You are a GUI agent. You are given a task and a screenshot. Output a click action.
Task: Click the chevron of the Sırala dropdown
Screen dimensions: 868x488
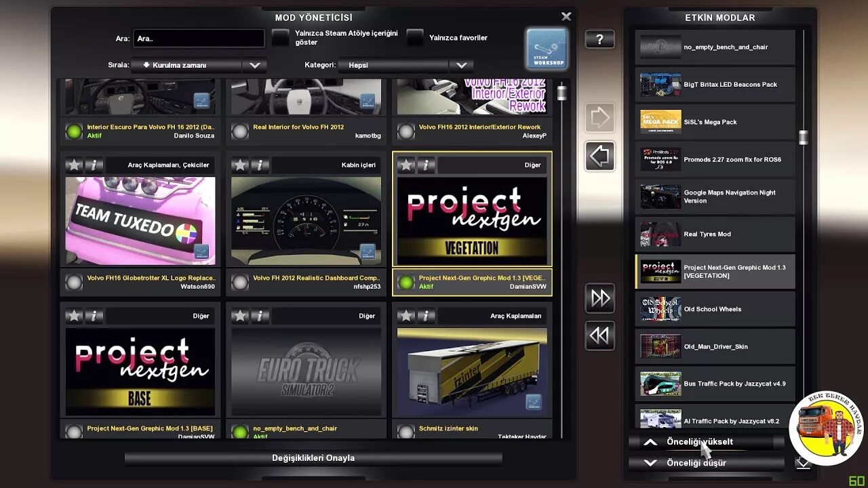(x=255, y=65)
